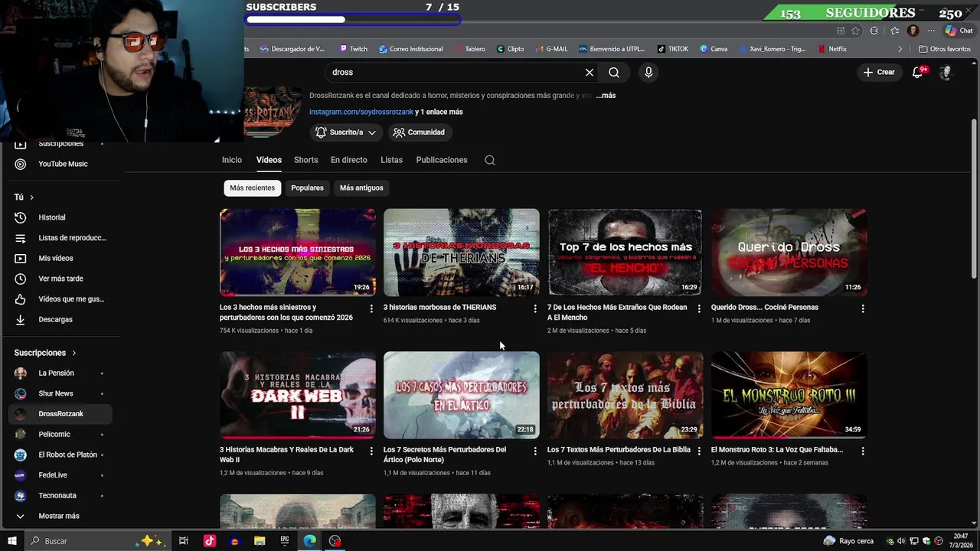This screenshot has height=551, width=980.
Task: Open the En directo tab
Action: (x=349, y=160)
